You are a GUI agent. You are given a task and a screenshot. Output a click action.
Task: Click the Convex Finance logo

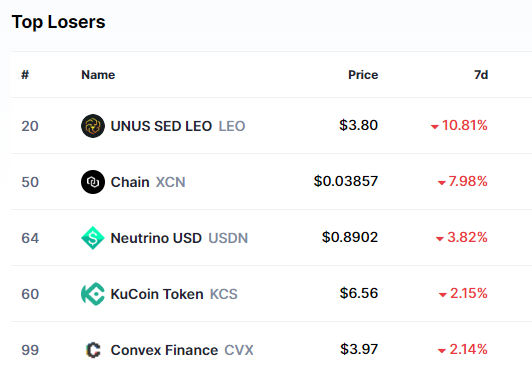pos(93,350)
